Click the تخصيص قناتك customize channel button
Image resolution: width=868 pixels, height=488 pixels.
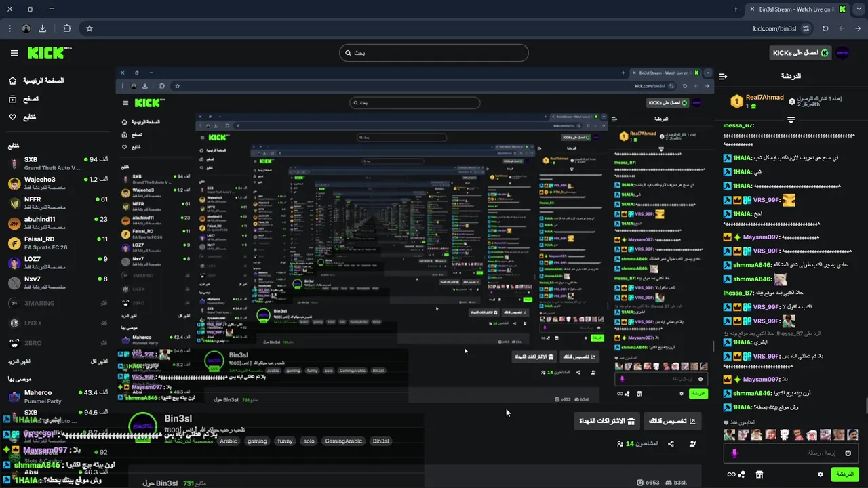tap(672, 421)
